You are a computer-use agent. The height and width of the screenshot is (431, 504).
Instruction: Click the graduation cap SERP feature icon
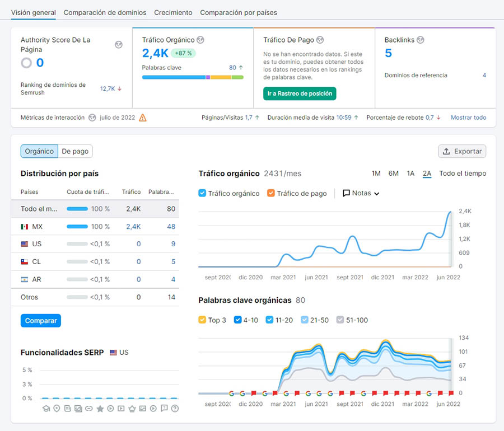coord(46,409)
